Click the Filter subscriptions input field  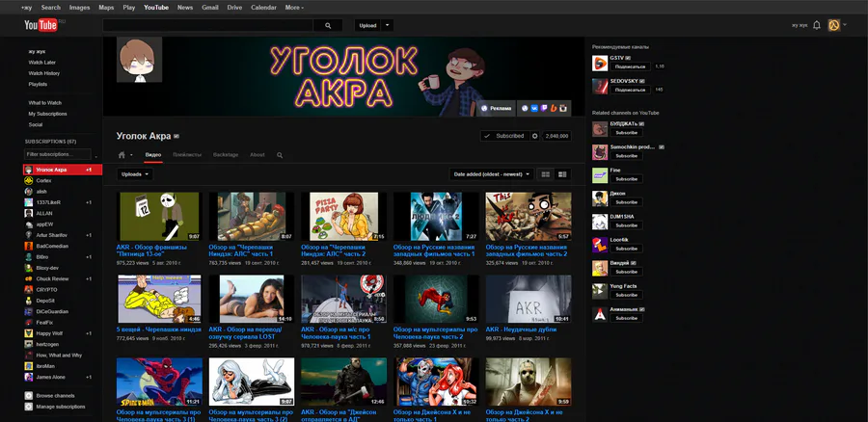(58, 154)
